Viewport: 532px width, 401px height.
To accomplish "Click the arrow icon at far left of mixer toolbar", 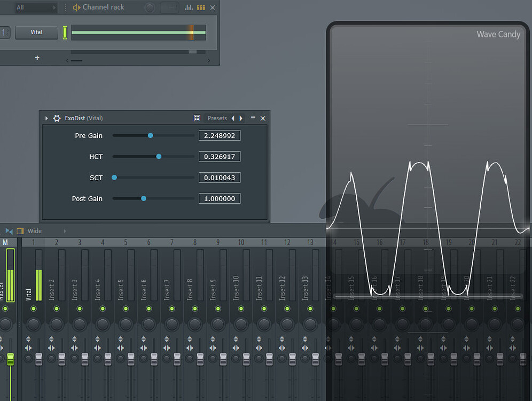I will (x=9, y=231).
